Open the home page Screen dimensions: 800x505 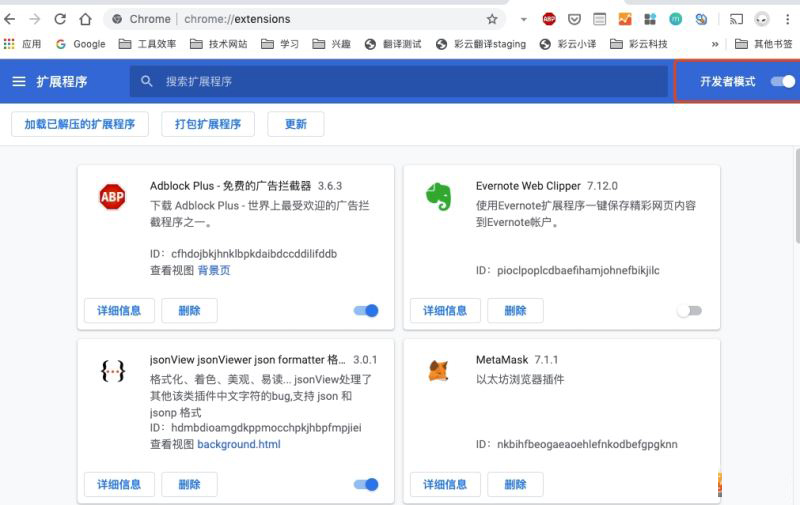pyautogui.click(x=85, y=19)
